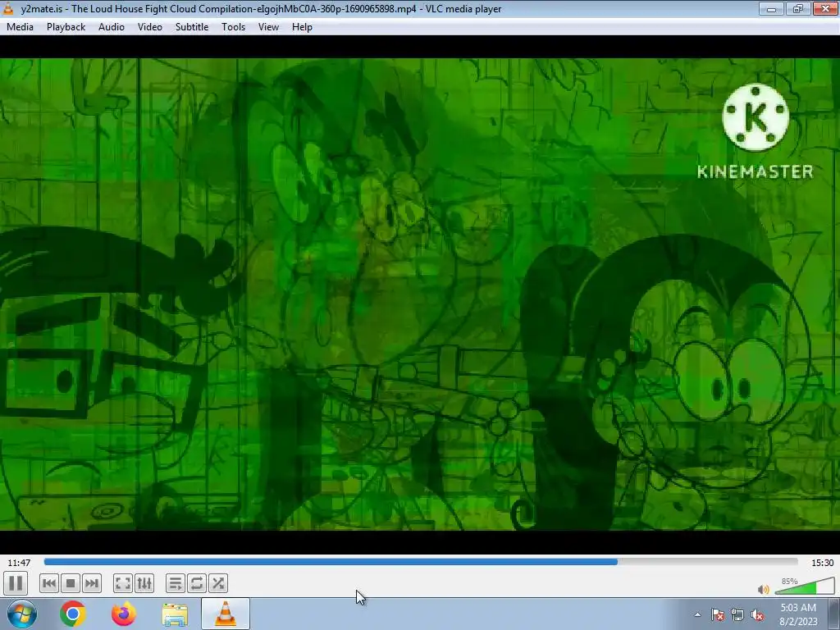Open the Playback menu
Image resolution: width=840 pixels, height=630 pixels.
point(66,27)
